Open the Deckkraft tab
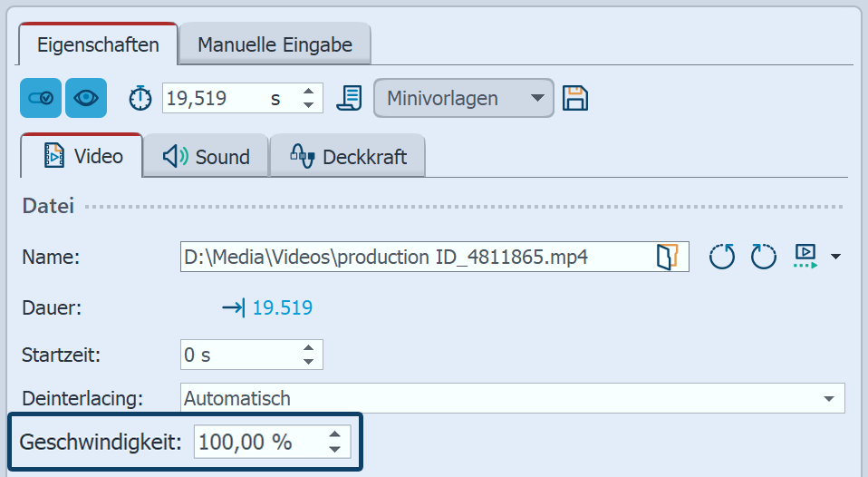The image size is (868, 477). (348, 157)
